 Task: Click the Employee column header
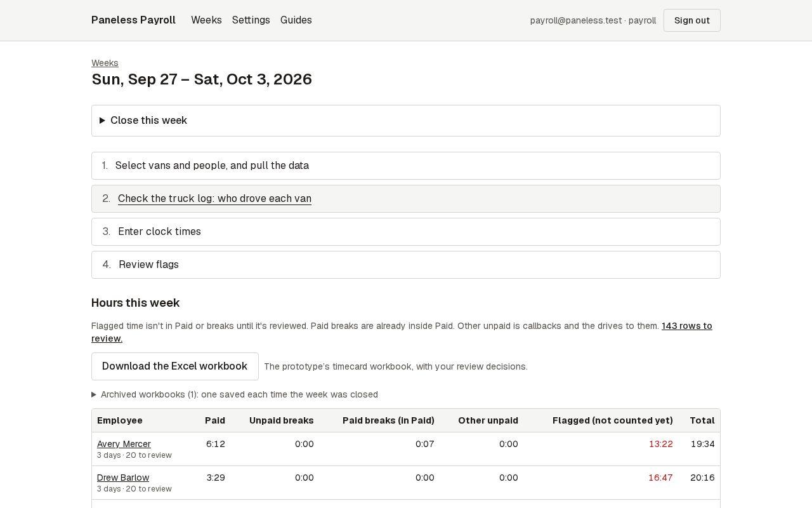tap(120, 420)
